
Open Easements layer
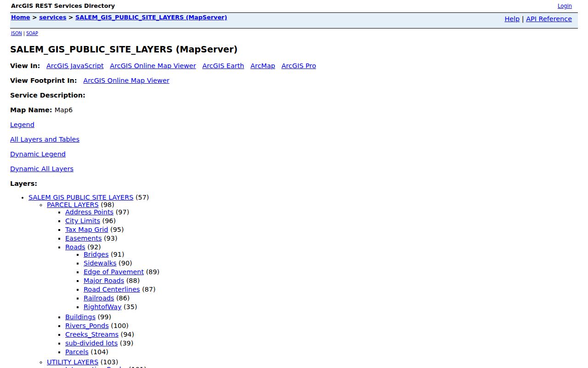pyautogui.click(x=84, y=238)
